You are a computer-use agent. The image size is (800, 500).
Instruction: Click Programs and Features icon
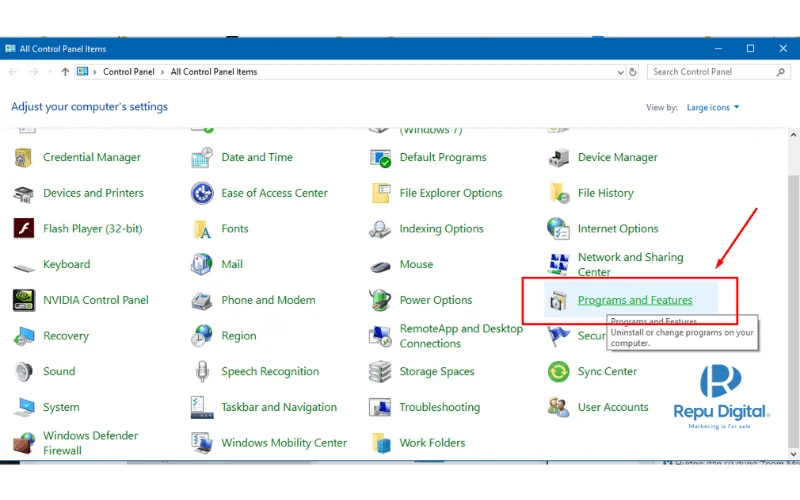pos(558,301)
